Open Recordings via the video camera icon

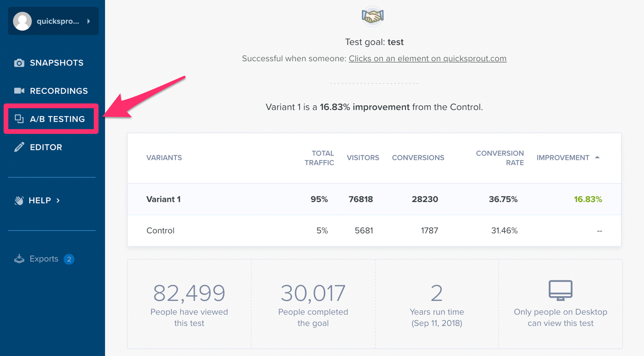pyautogui.click(x=19, y=90)
